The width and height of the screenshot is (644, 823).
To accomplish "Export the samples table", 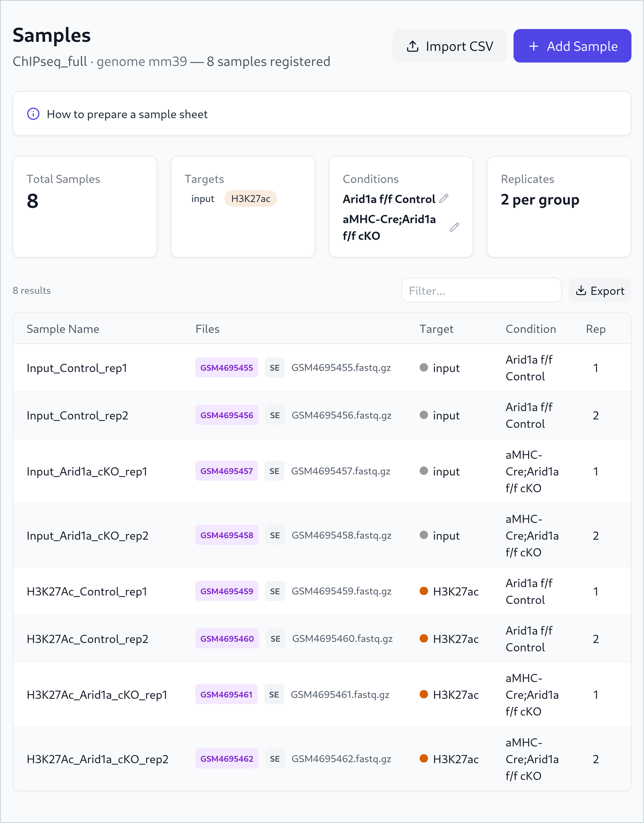I will [600, 291].
